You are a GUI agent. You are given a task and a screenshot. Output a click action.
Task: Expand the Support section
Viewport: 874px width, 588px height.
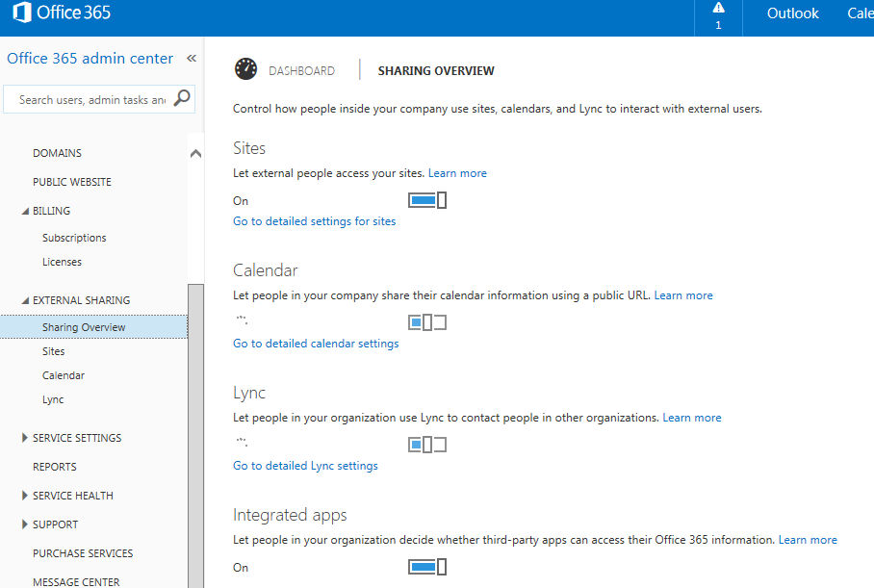tap(24, 524)
